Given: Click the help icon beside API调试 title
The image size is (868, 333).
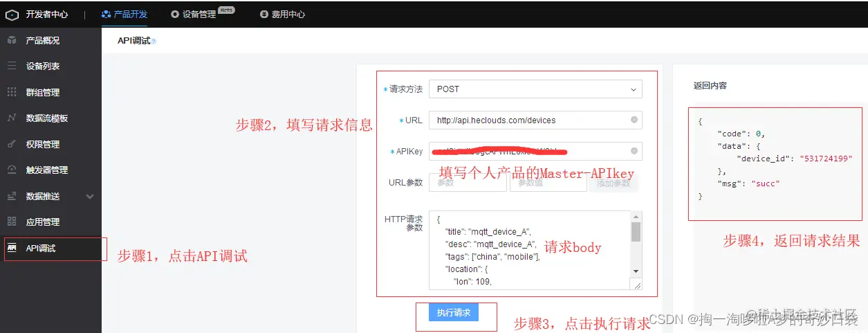Looking at the screenshot, I should pos(154,42).
